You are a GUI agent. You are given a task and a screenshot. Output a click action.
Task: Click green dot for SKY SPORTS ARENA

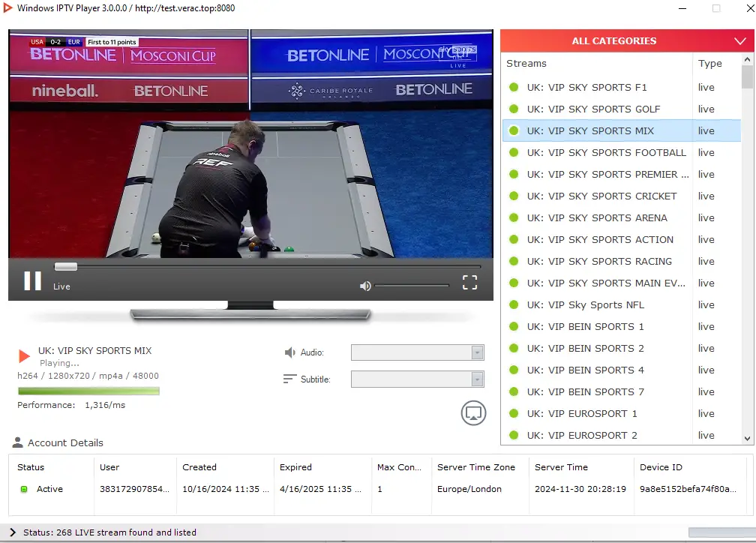point(514,217)
